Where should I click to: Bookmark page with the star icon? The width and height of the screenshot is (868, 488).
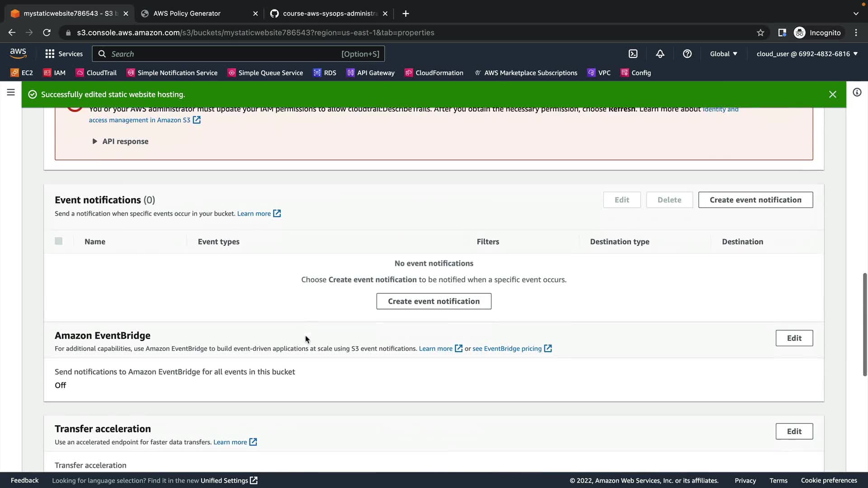(760, 33)
